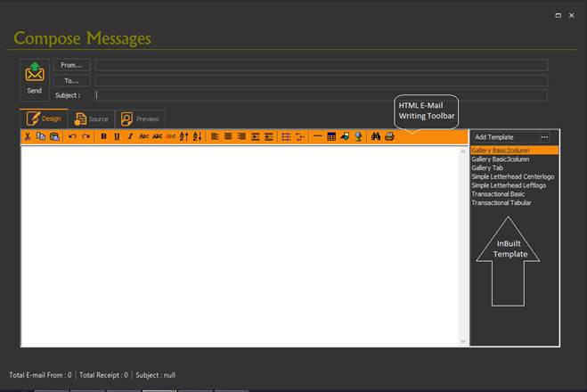Click the faded red Abc color icon
The image size is (587, 392).
click(171, 136)
